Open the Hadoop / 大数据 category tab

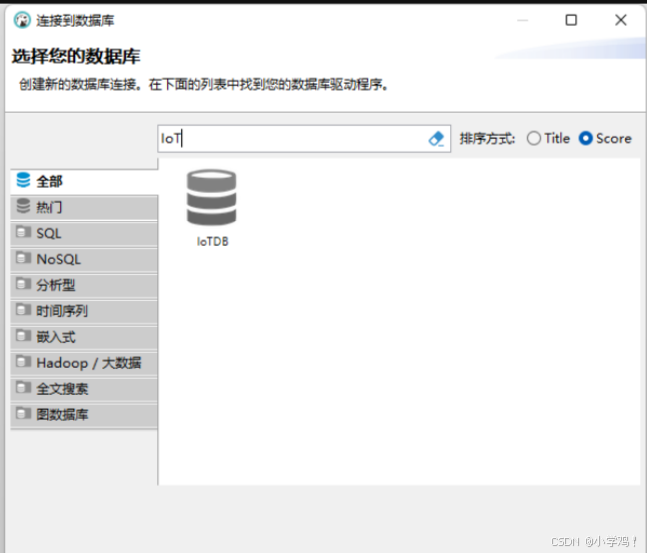(84, 363)
